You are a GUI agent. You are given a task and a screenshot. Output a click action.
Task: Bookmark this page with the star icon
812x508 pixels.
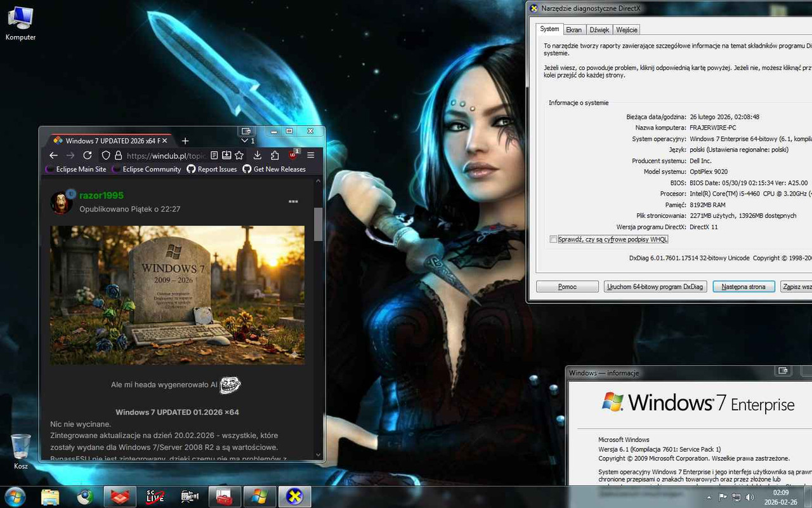[239, 155]
